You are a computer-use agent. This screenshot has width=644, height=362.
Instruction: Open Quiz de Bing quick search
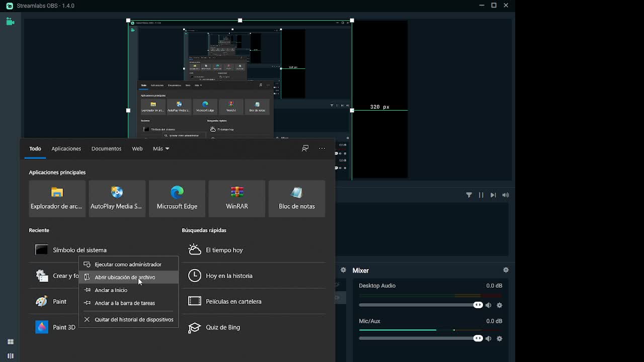[x=254, y=327]
